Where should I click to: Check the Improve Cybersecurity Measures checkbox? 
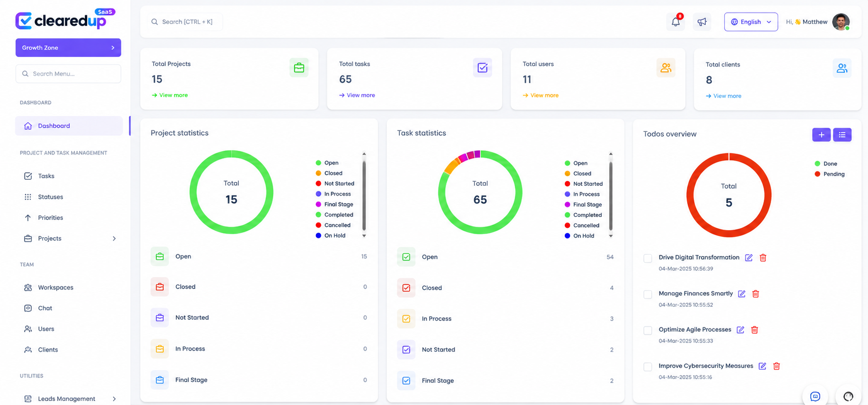648,367
